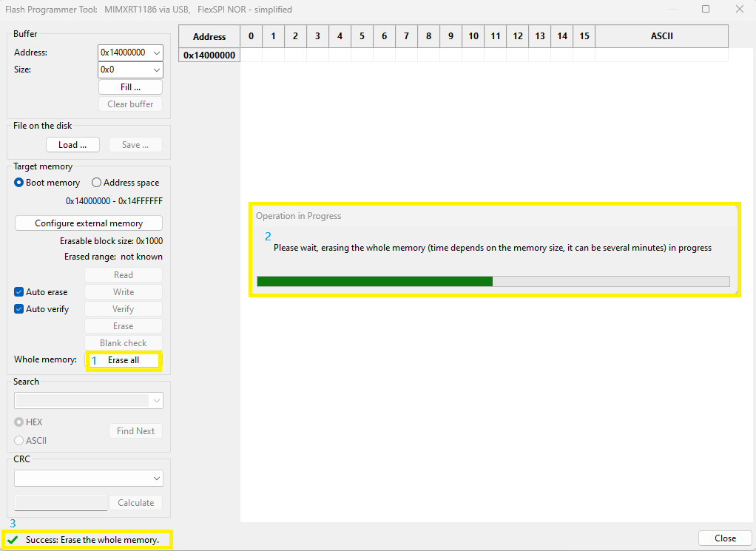Viewport: 756px width, 551px height.
Task: Select the 0x14000000 address row
Action: (x=209, y=55)
